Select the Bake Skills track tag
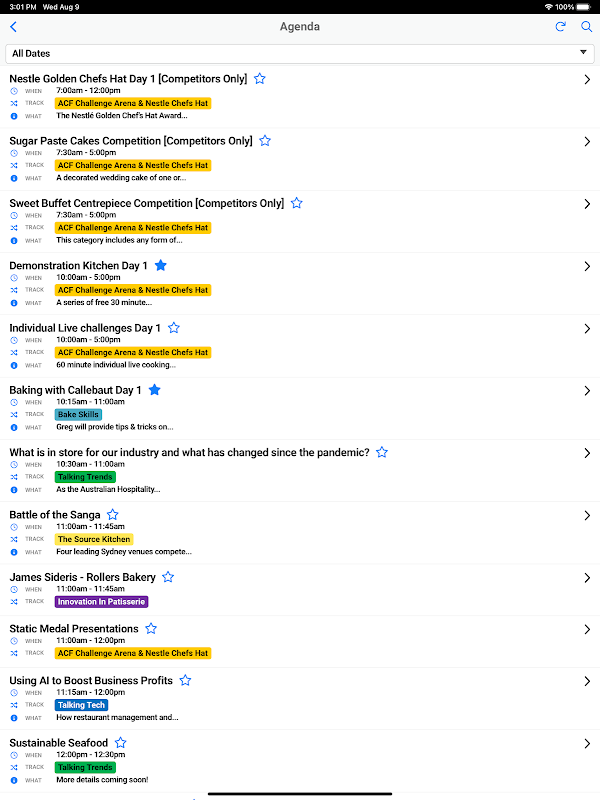 [x=78, y=414]
